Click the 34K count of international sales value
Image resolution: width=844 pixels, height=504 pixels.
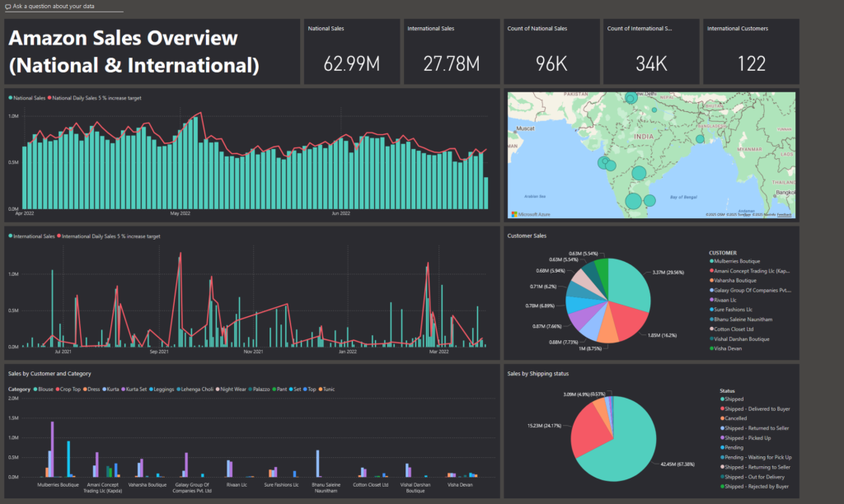click(651, 64)
